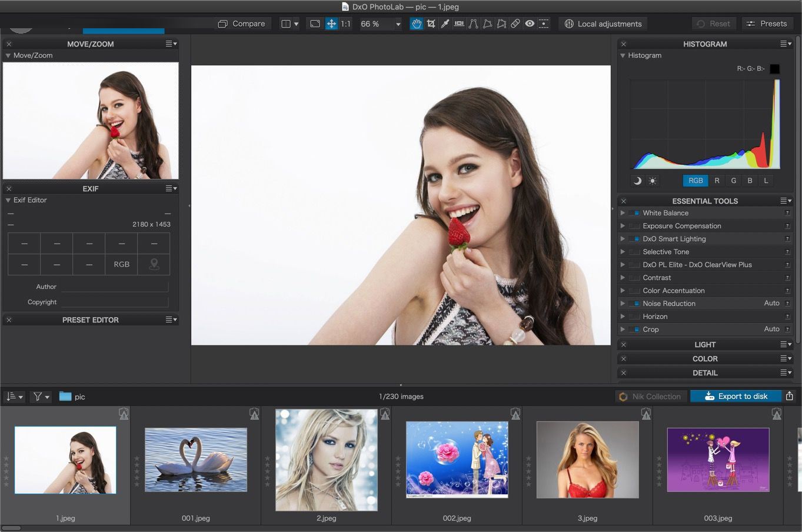
Task: Open the Essential Tools panel menu
Action: point(786,201)
